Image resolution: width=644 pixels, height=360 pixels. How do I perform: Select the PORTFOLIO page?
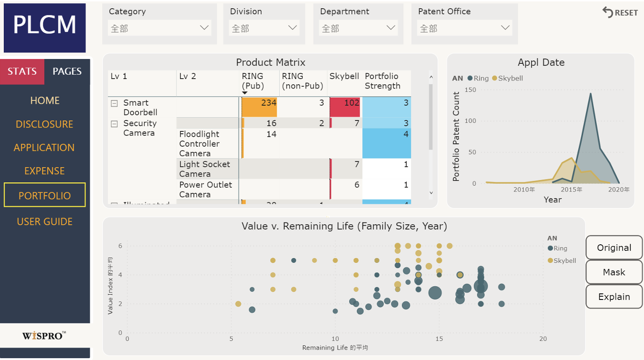tap(45, 195)
